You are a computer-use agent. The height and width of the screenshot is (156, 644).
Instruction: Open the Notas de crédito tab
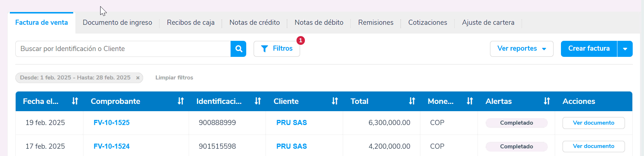pos(255,23)
